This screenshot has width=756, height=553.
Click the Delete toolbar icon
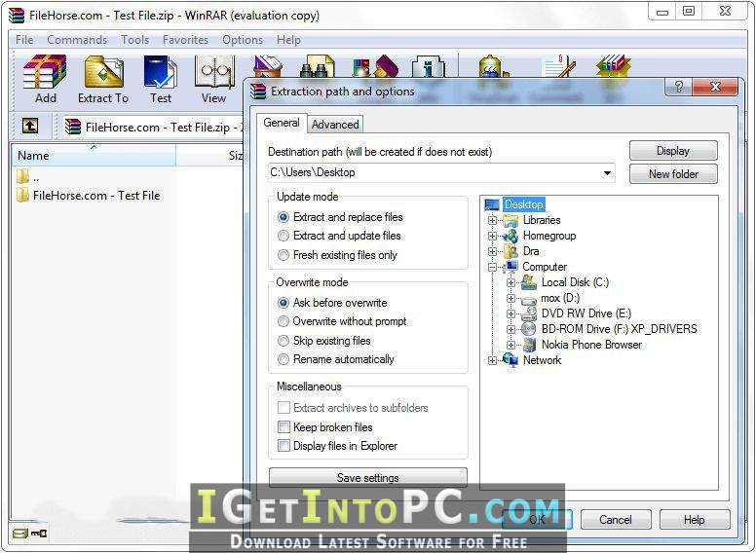(268, 66)
